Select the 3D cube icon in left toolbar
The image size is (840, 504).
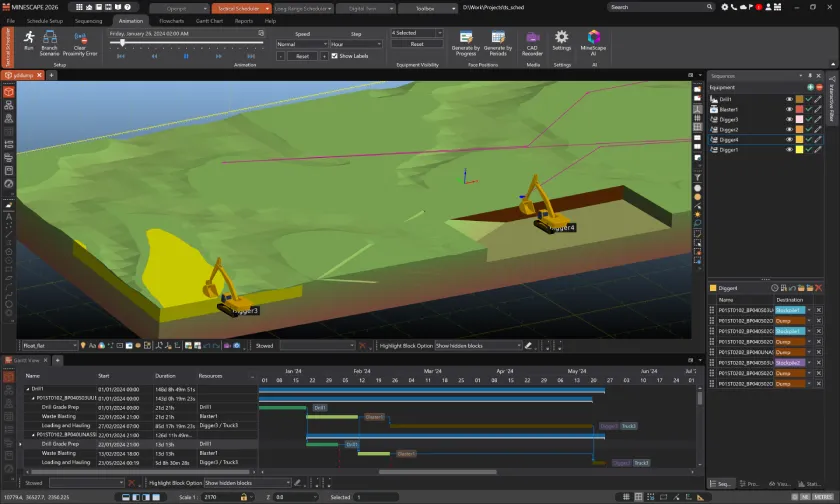tap(9, 92)
